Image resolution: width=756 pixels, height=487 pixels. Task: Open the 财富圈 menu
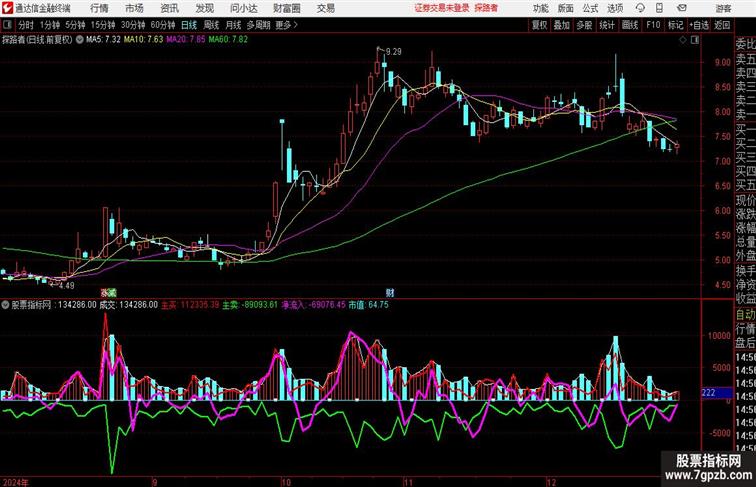tap(286, 8)
